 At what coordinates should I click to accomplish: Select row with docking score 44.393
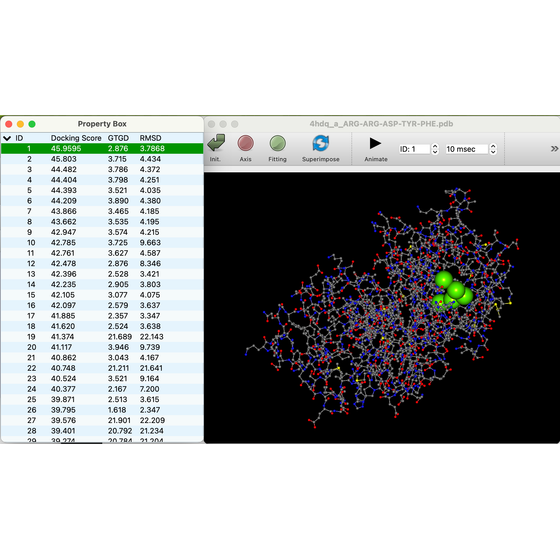tap(102, 190)
